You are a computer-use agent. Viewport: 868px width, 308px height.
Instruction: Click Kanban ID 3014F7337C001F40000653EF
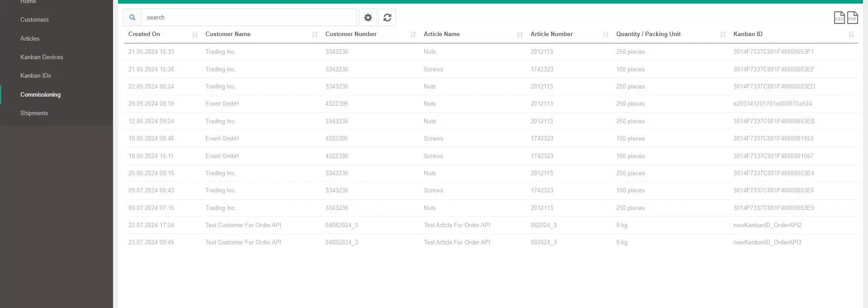click(774, 69)
